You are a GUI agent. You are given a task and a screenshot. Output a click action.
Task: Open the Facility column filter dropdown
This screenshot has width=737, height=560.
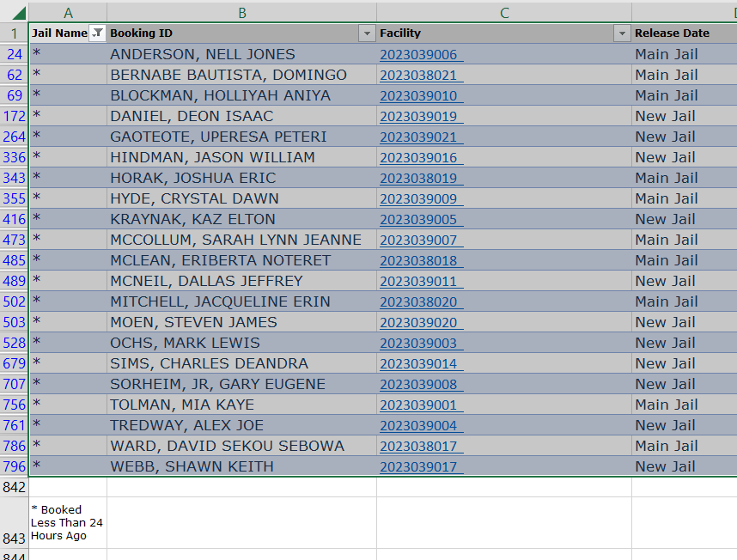pos(622,33)
